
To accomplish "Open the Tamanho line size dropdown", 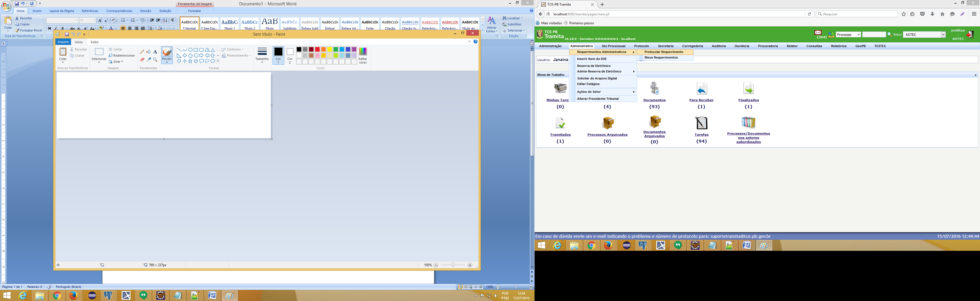I will (x=262, y=55).
